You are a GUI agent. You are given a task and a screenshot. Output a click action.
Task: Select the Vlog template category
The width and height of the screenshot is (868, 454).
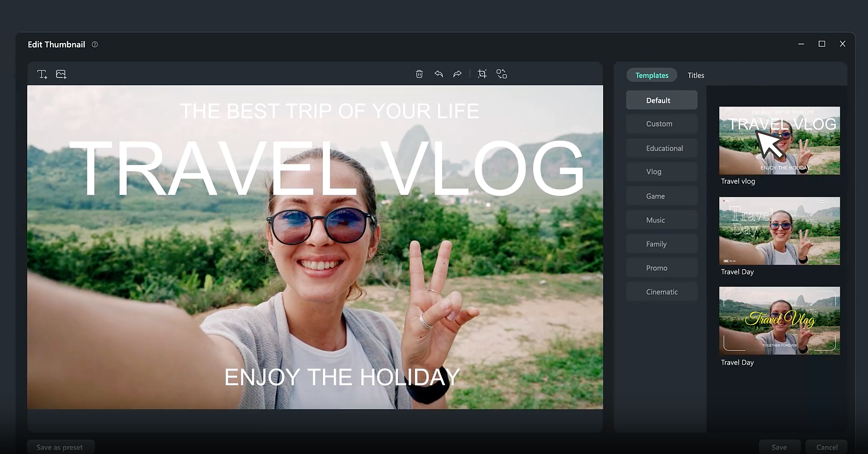tap(662, 172)
